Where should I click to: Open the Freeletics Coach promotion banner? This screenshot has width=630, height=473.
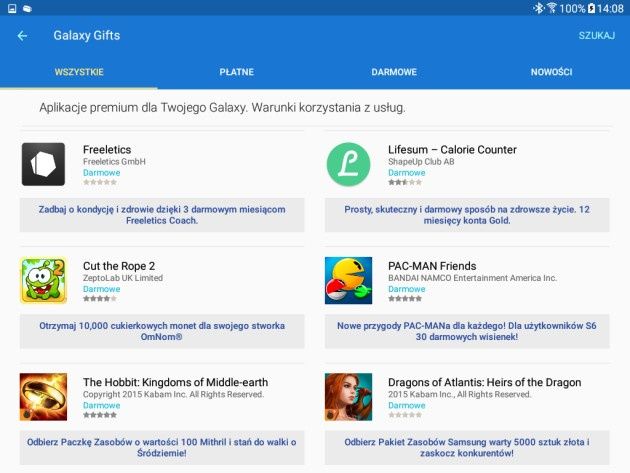(x=162, y=215)
